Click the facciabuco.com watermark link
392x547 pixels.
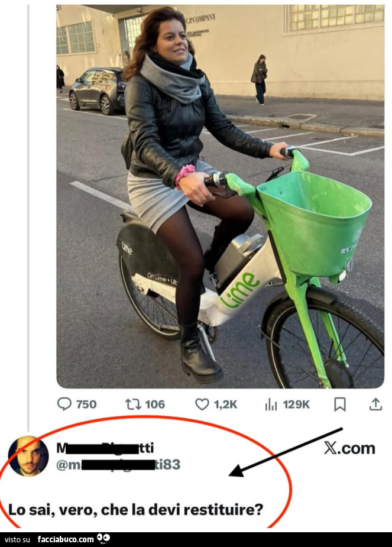[x=65, y=539]
